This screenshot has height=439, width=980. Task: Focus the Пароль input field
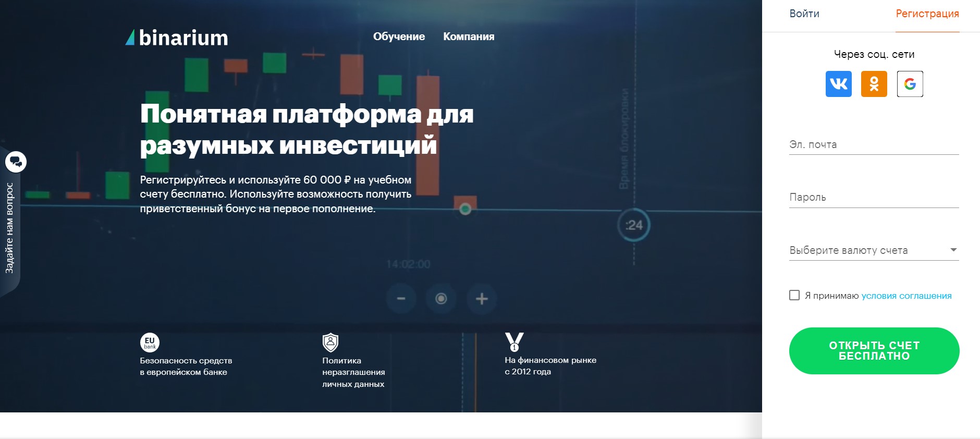point(874,197)
